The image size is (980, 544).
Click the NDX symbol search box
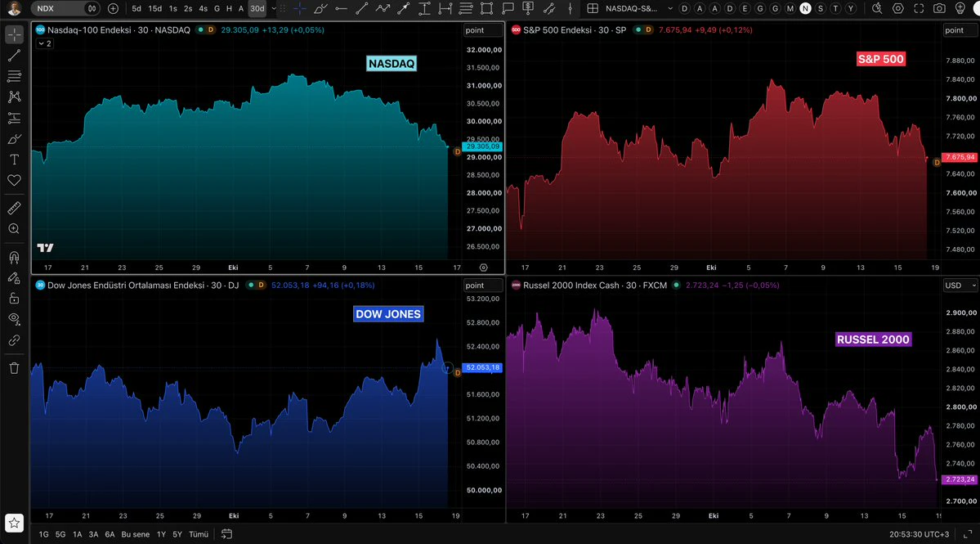click(65, 9)
